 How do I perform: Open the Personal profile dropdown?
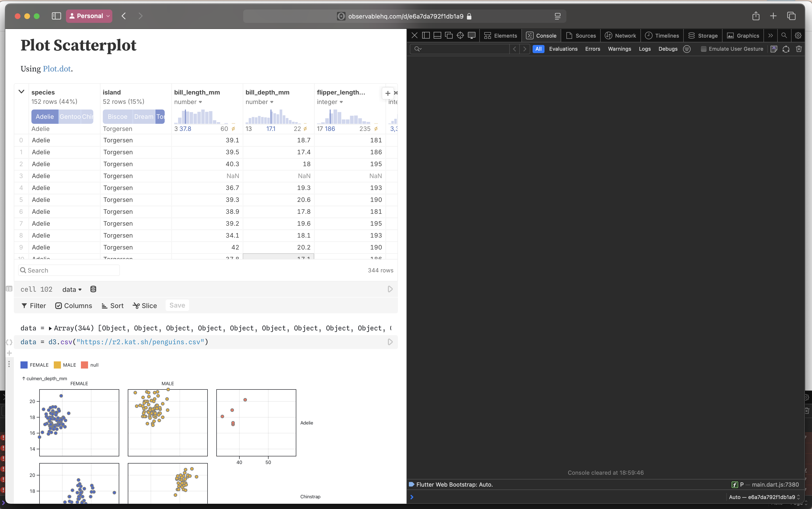[89, 16]
